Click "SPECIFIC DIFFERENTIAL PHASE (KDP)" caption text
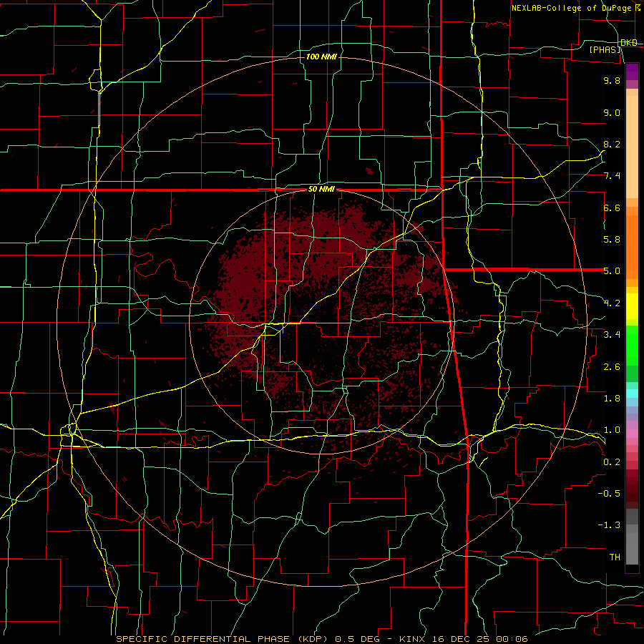This screenshot has height=644, width=644. pos(223,639)
